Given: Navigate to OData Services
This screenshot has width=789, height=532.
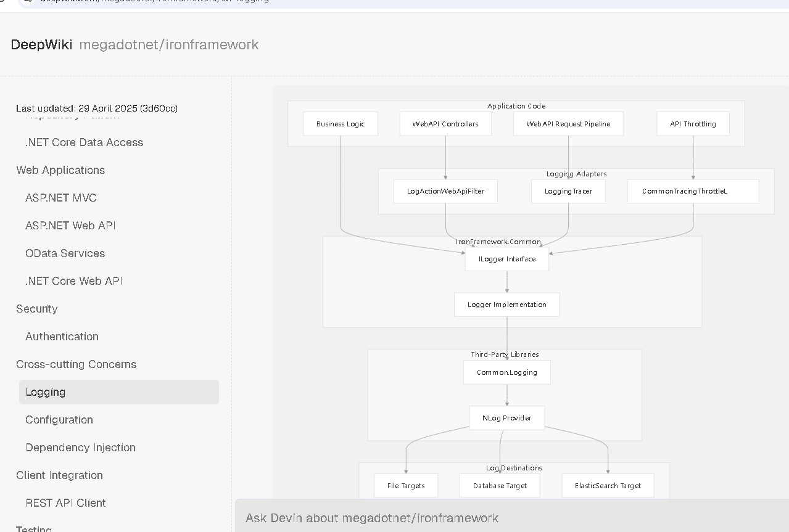Looking at the screenshot, I should [65, 253].
